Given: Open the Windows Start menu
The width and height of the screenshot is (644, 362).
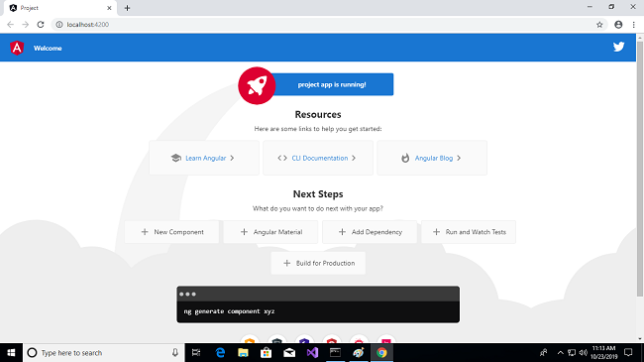Looking at the screenshot, I should pyautogui.click(x=11, y=352).
